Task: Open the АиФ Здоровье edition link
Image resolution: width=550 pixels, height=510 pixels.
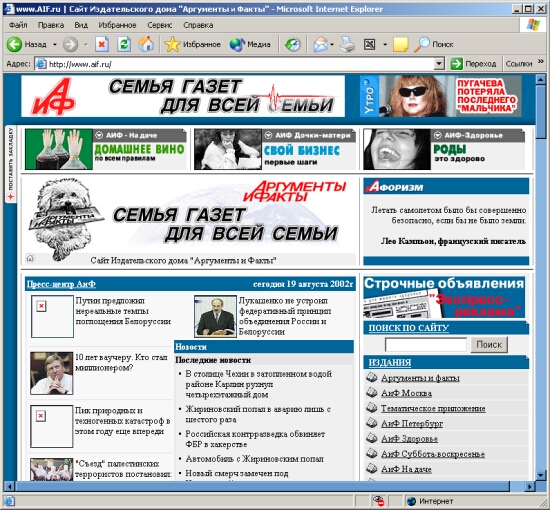Action: pos(409,439)
